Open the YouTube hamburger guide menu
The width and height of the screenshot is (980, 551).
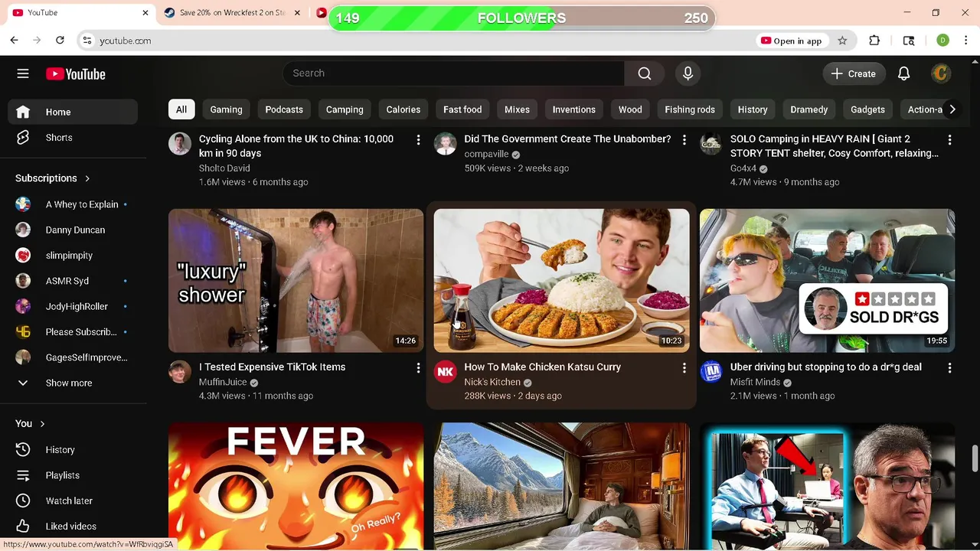(23, 73)
